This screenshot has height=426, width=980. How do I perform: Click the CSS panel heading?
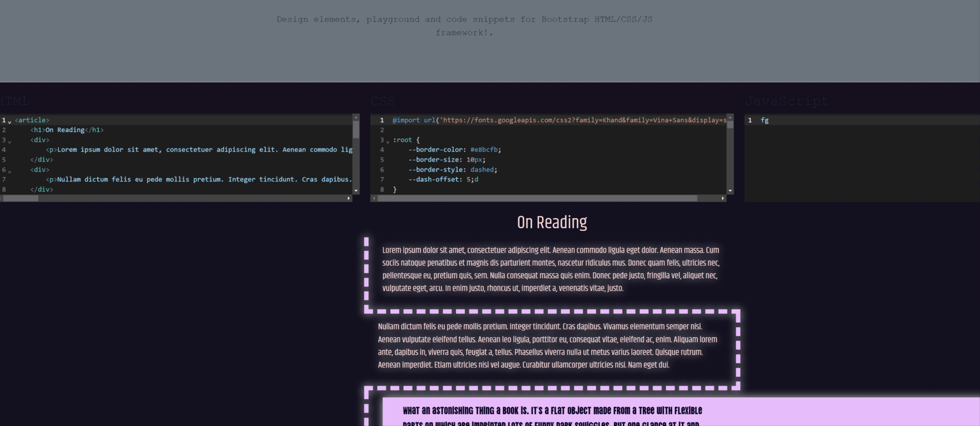(x=383, y=101)
